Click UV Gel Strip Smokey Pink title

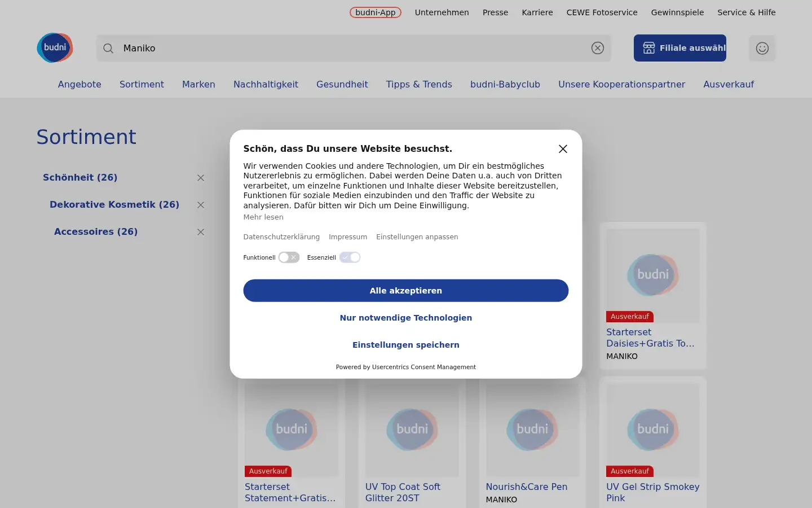tap(653, 492)
